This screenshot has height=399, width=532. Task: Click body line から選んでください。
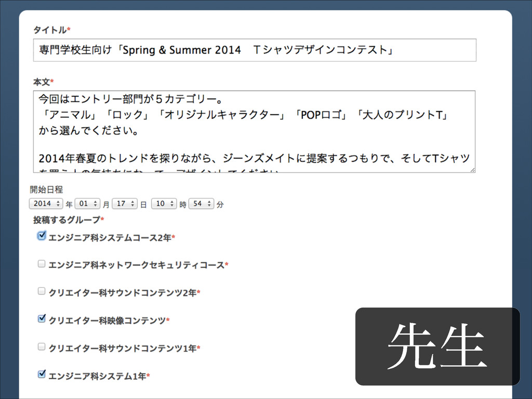pyautogui.click(x=88, y=130)
